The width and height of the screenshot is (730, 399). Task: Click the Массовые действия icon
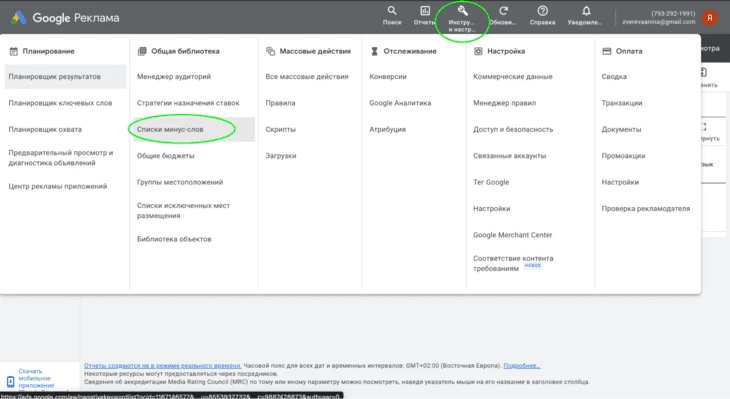click(x=270, y=51)
